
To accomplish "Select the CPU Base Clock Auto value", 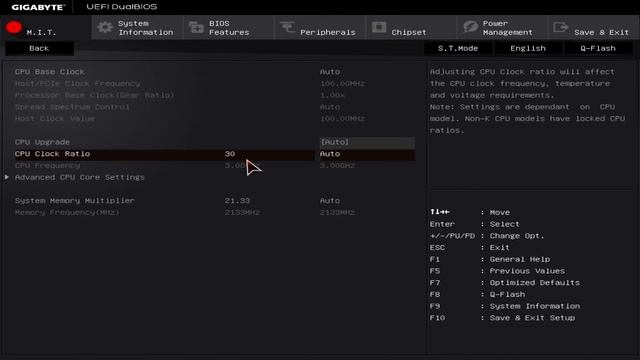I will tap(330, 72).
